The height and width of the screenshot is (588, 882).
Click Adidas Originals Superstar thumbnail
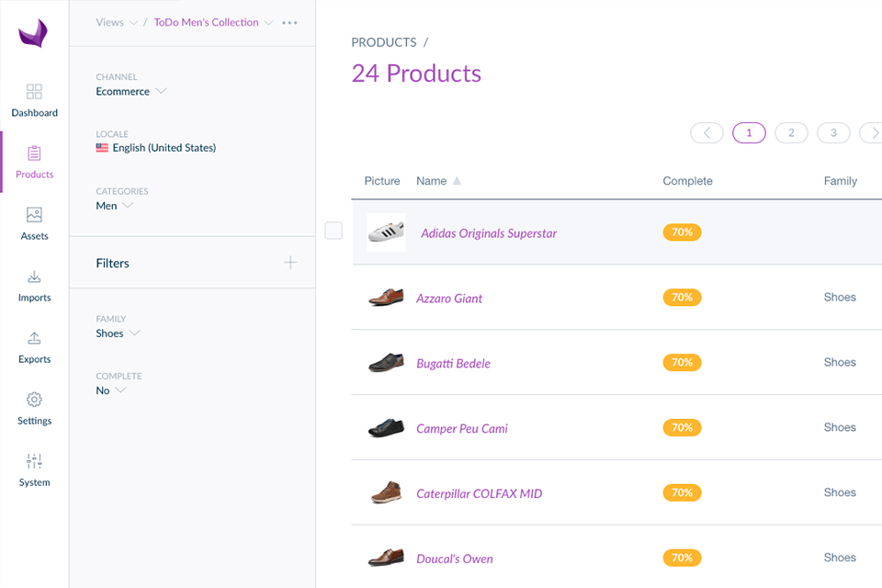tap(386, 232)
